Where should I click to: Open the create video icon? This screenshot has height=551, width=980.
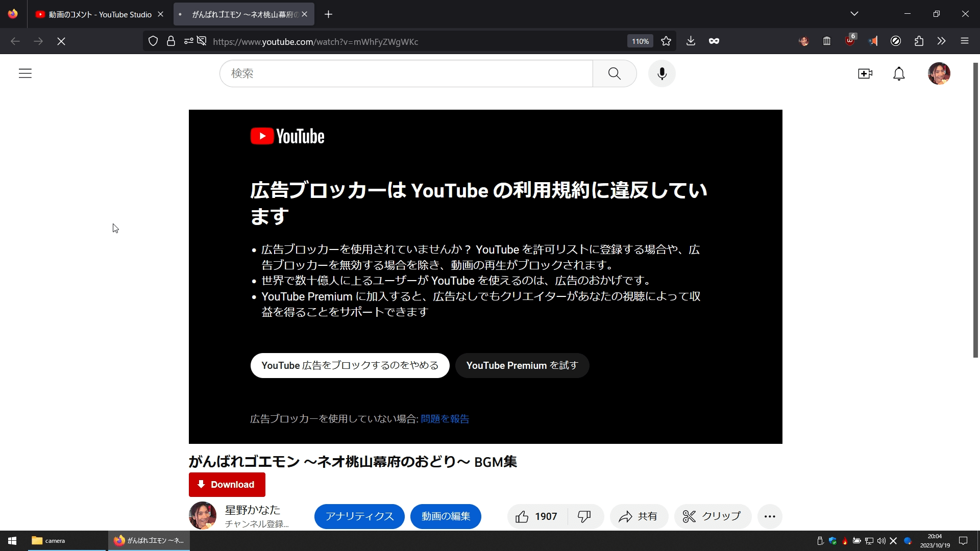click(x=865, y=73)
